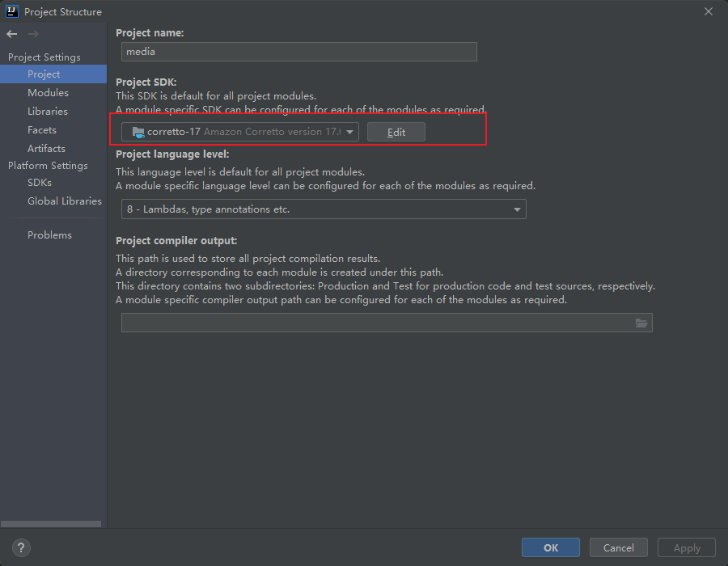
Task: Click the browse folder icon in compiler output
Action: pos(641,323)
